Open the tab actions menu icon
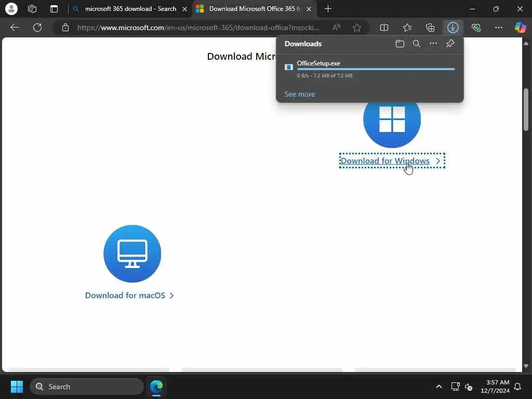The image size is (532, 399). tap(54, 9)
